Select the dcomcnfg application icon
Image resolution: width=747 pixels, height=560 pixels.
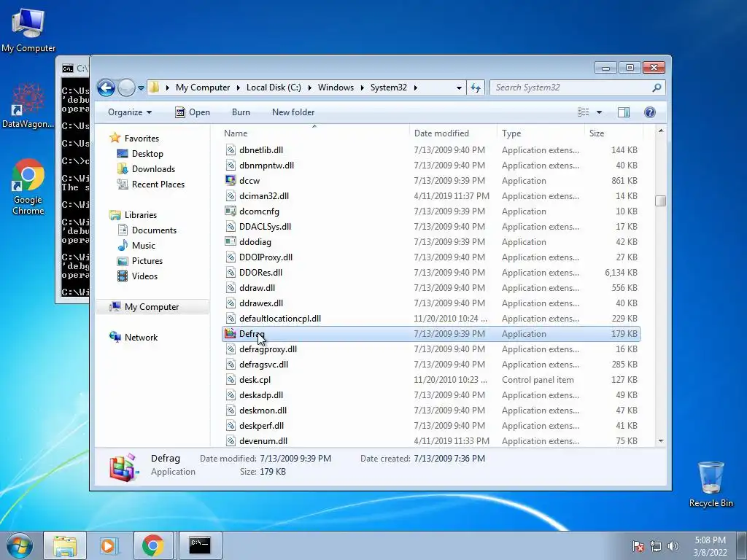coord(231,211)
